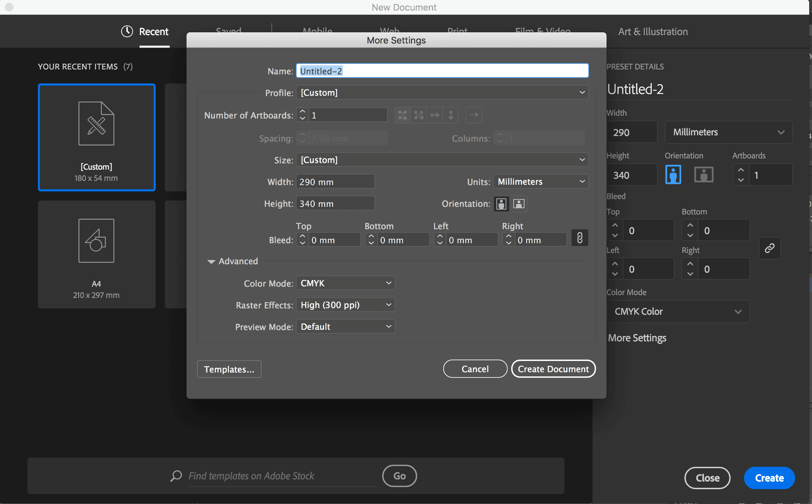Open the Profile dropdown
The height and width of the screenshot is (504, 812).
(442, 92)
